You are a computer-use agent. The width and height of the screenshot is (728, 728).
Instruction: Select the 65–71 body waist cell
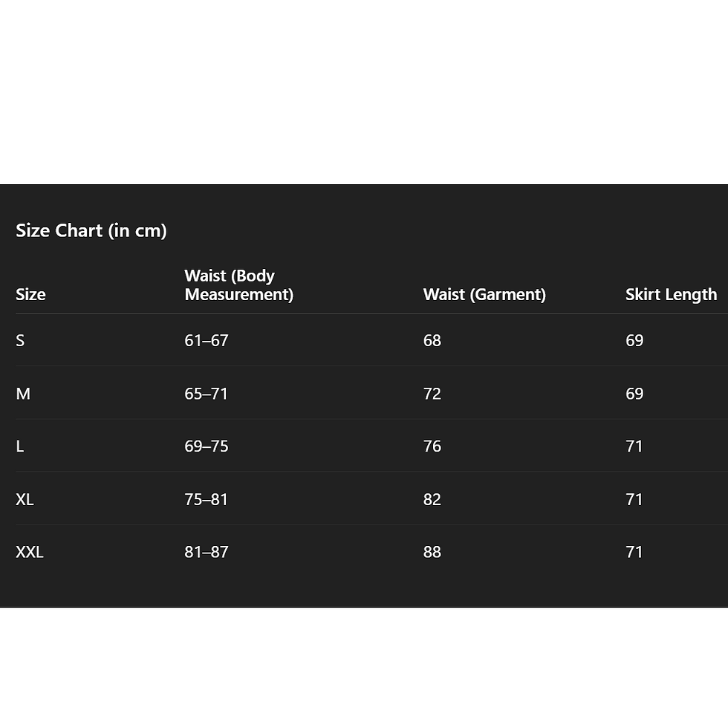[207, 393]
